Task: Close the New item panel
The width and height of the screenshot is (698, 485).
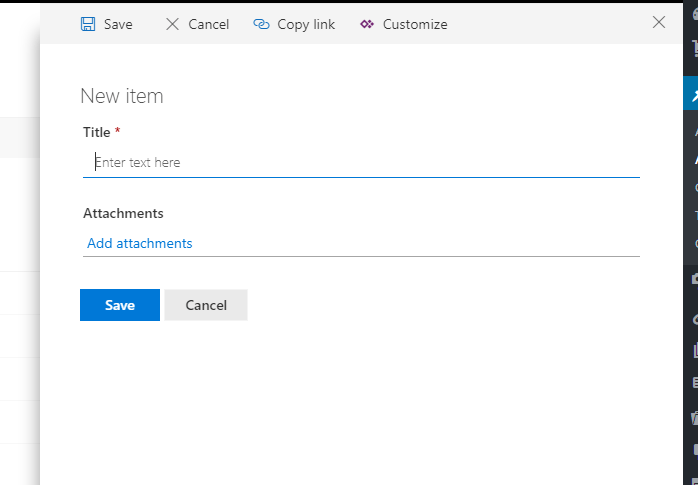Action: [x=659, y=22]
